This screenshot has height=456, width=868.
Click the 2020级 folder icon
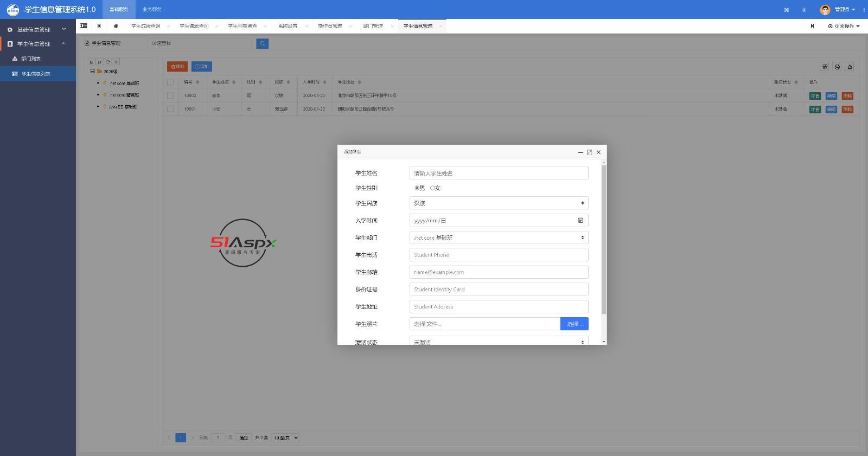(100, 72)
